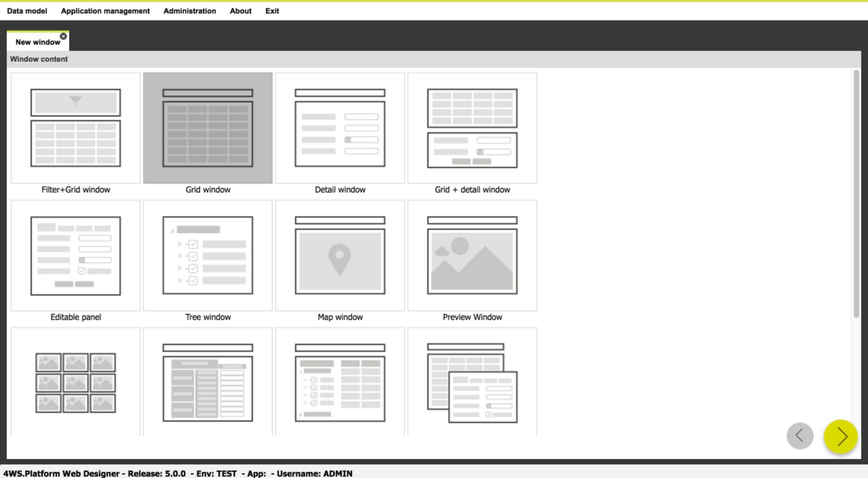Open the Application management menu
This screenshot has width=868, height=478.
coord(105,11)
